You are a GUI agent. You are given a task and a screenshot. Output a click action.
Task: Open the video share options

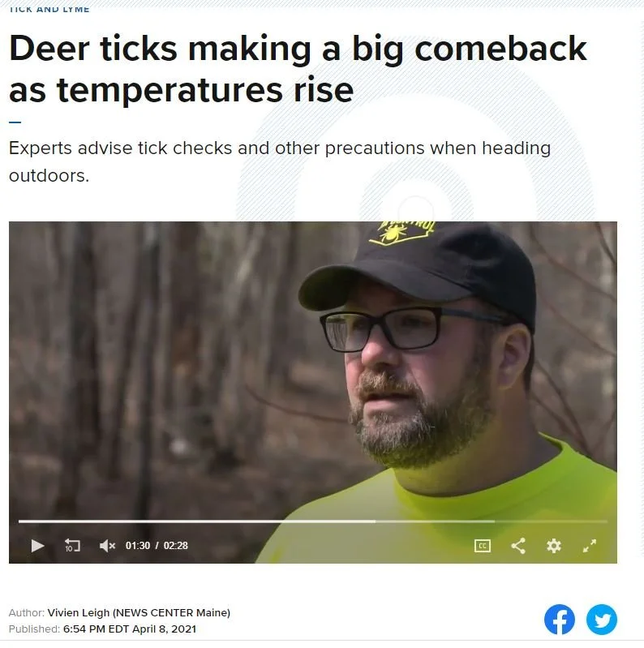(518, 546)
